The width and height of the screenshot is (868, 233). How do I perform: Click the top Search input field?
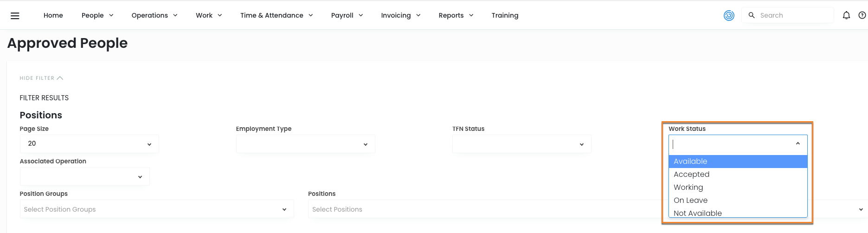[x=793, y=15]
